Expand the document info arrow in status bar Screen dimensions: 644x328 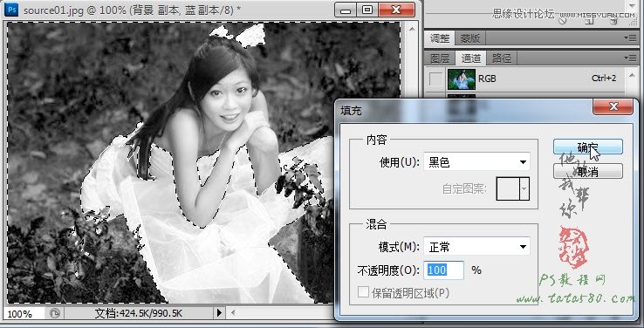pyautogui.click(x=219, y=313)
